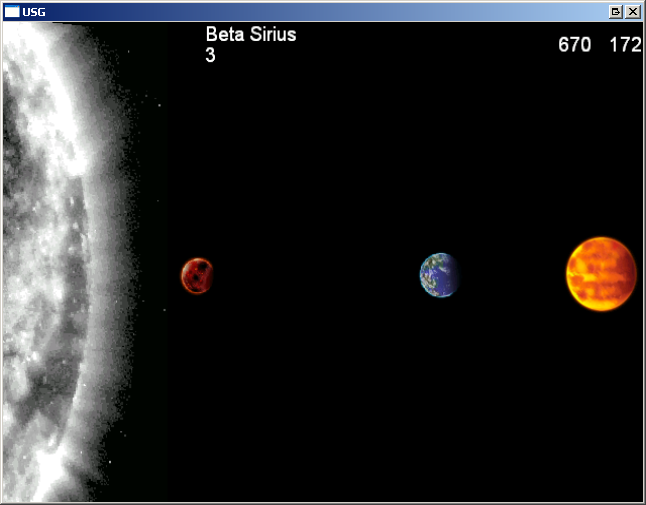Click the USG window icon in title bar

pyautogui.click(x=12, y=12)
